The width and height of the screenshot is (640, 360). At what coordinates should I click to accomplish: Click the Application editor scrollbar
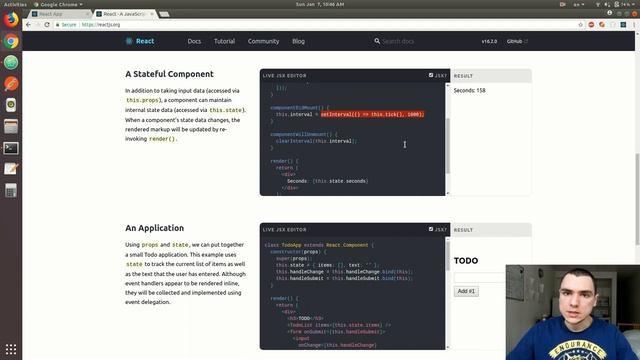click(x=448, y=256)
